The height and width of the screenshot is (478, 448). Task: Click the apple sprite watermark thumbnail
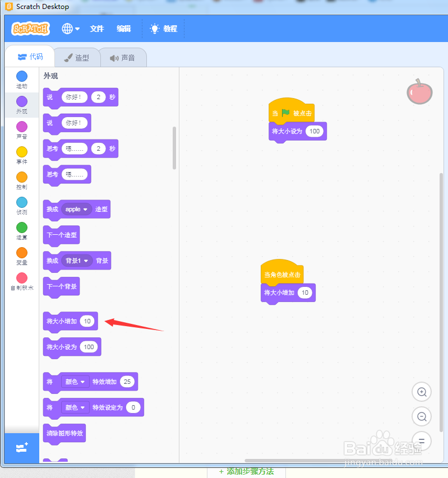tap(419, 92)
